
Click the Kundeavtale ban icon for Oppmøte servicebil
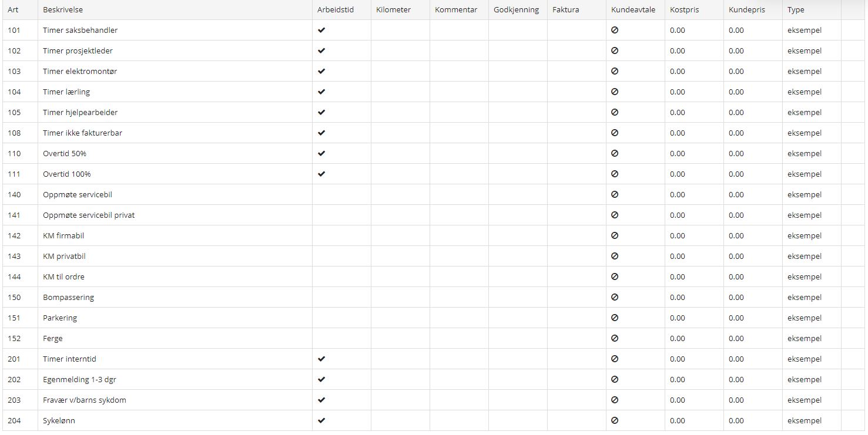pos(615,194)
